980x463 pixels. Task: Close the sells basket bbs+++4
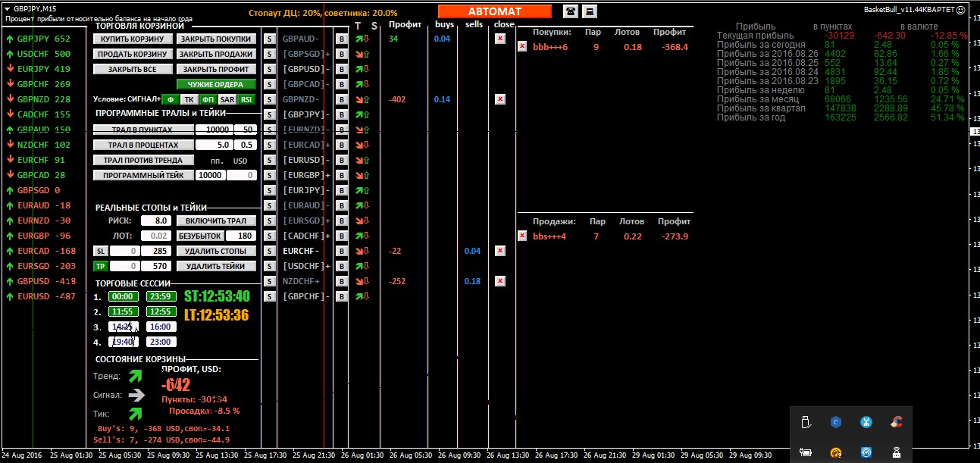(x=521, y=236)
